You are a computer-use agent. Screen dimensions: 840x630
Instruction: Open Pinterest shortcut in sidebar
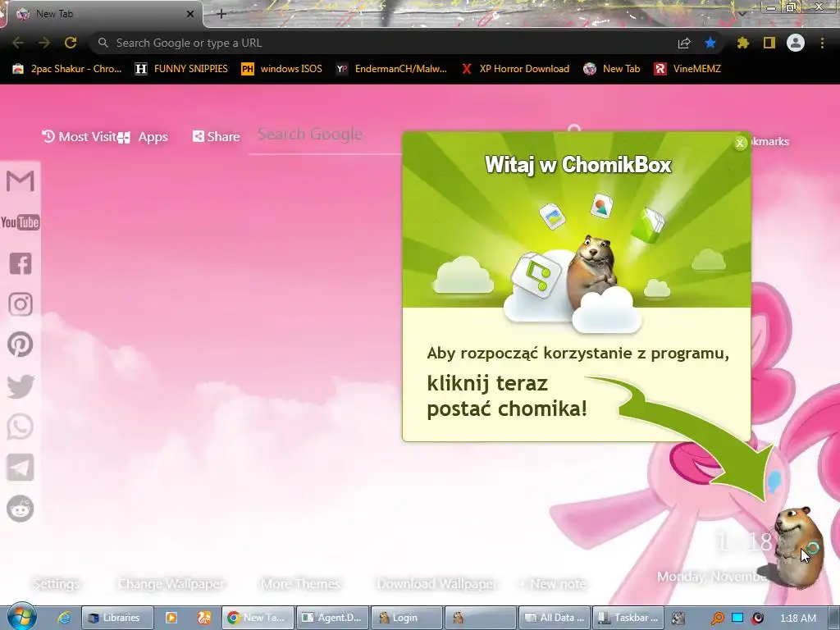pos(21,345)
